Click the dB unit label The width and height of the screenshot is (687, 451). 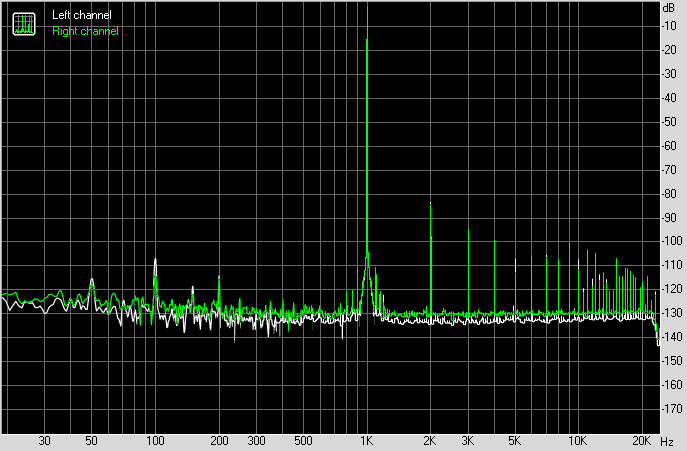[x=669, y=8]
